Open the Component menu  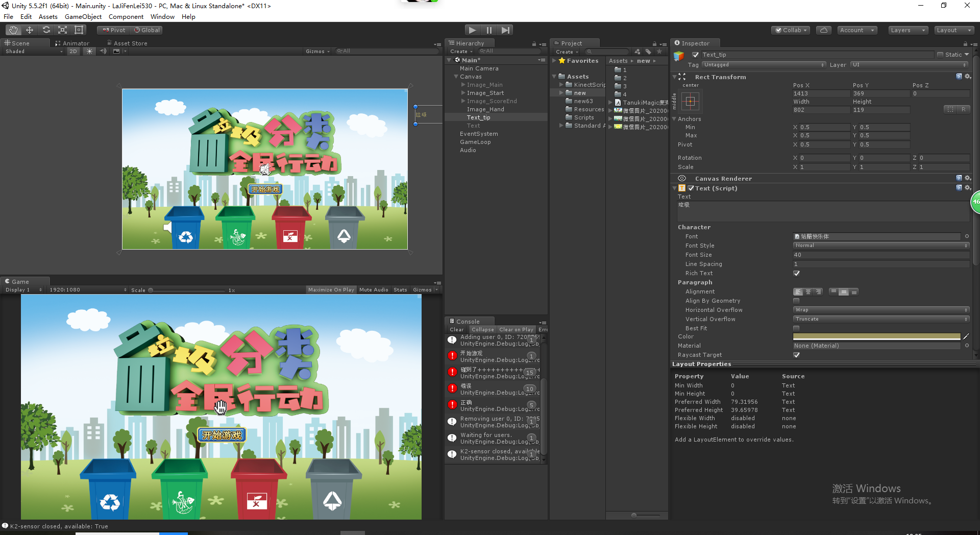pyautogui.click(x=126, y=16)
